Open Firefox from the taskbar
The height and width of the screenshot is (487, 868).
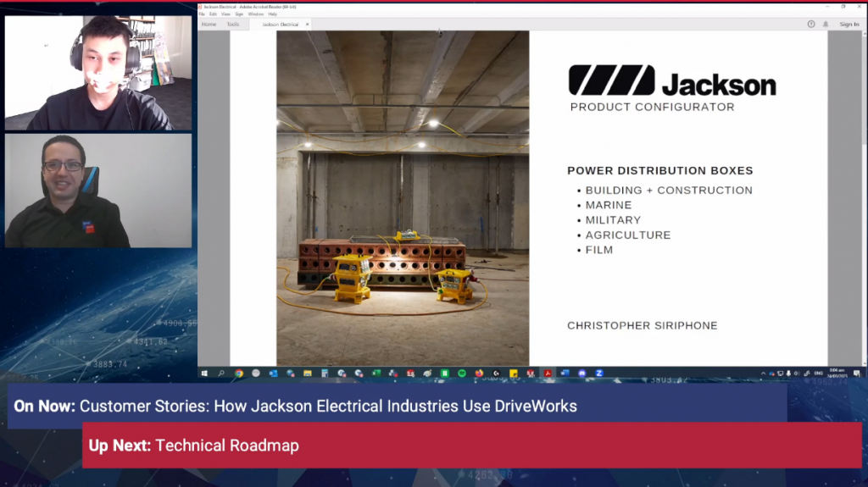click(480, 374)
